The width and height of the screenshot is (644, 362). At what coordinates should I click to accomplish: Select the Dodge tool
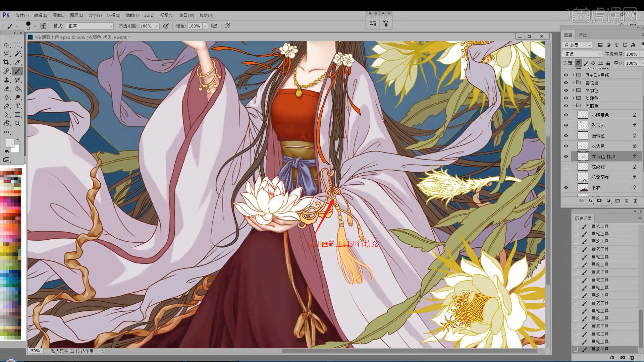coord(18,97)
